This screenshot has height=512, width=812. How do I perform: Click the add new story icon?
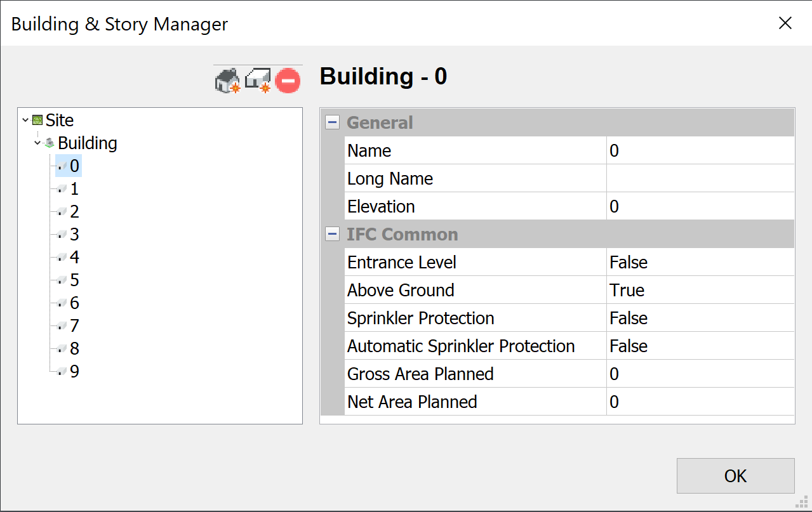coord(258,81)
